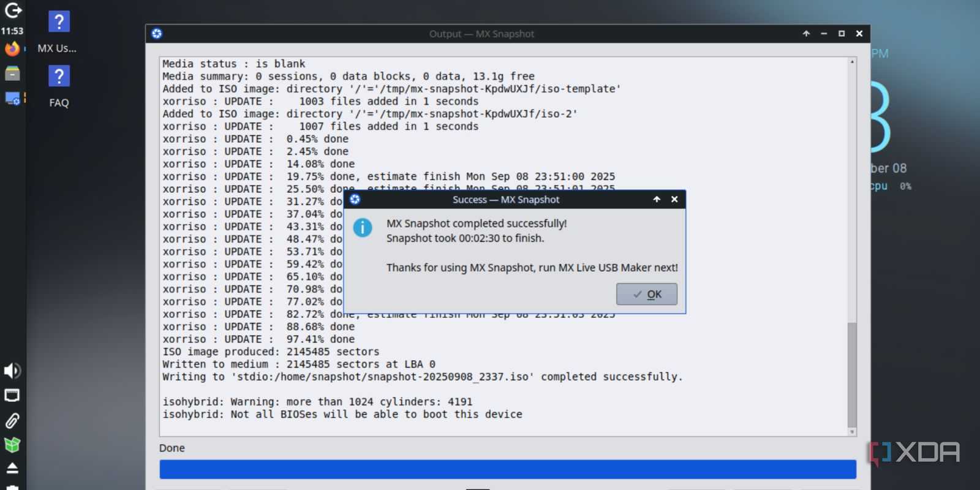Open the file manager from the panel
The width and height of the screenshot is (980, 490).
click(12, 73)
